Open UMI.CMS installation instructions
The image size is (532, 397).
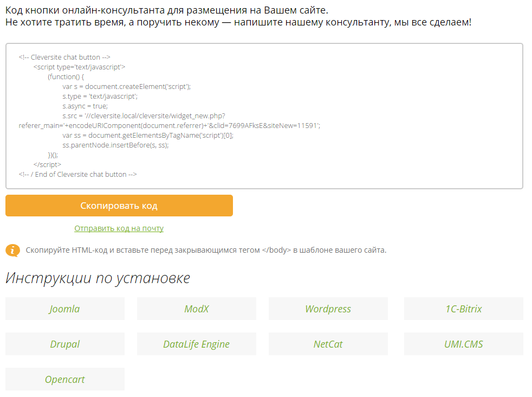coord(463,344)
